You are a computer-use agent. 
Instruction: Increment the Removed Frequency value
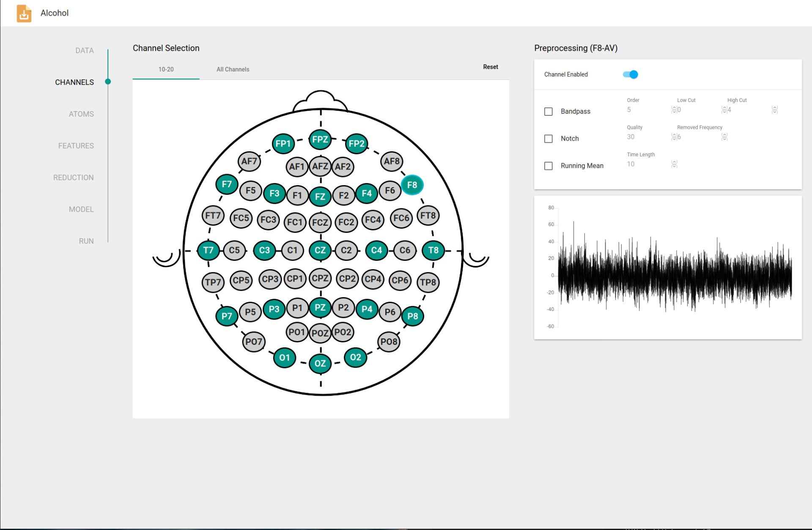coord(724,135)
